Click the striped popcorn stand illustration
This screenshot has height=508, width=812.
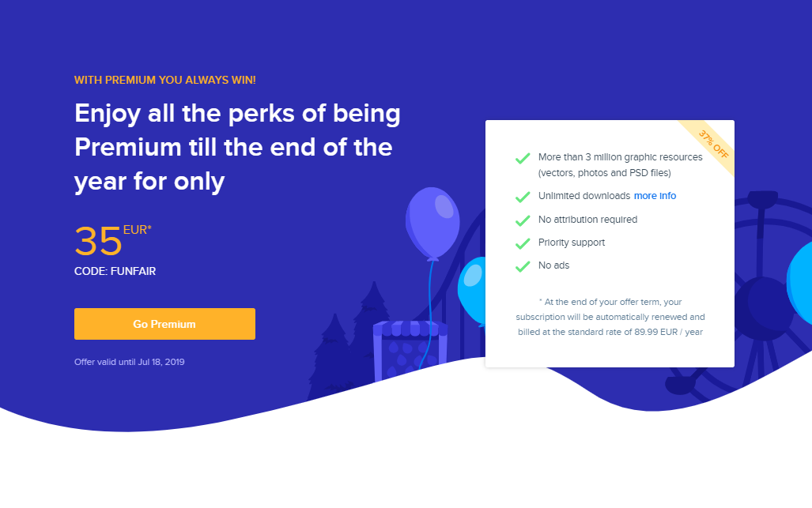pos(410,350)
